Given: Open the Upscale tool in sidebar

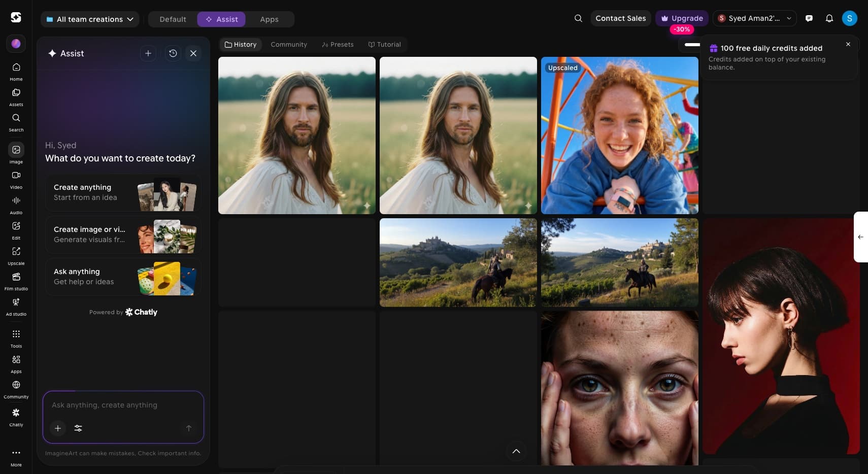Looking at the screenshot, I should click(16, 256).
